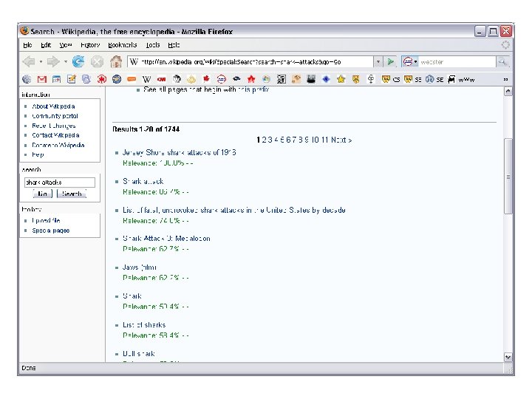The image size is (532, 399).
Task: Open the Bookmarks menu
Action: 123,45
